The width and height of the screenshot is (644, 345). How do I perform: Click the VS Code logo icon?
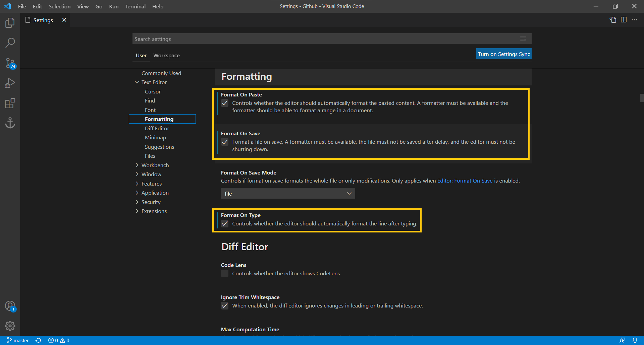(x=7, y=6)
